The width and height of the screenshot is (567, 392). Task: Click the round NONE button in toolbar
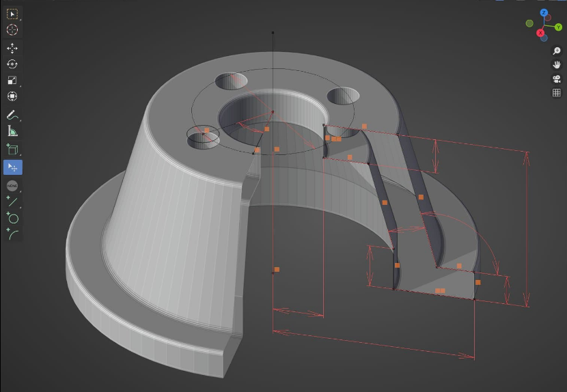pyautogui.click(x=12, y=186)
